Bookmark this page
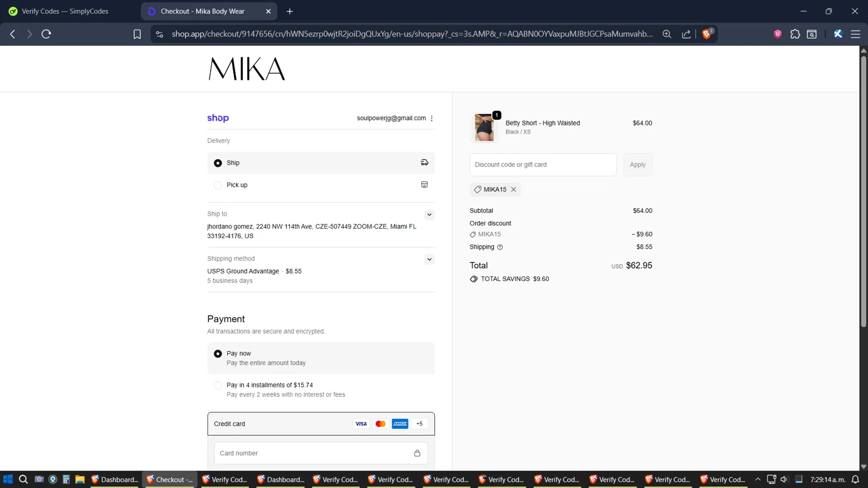This screenshot has width=868, height=488. click(x=137, y=34)
